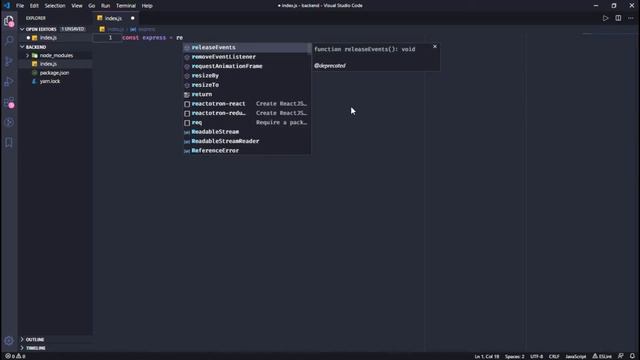
Task: Click the feedback icon in status bar
Action: [x=621, y=356]
